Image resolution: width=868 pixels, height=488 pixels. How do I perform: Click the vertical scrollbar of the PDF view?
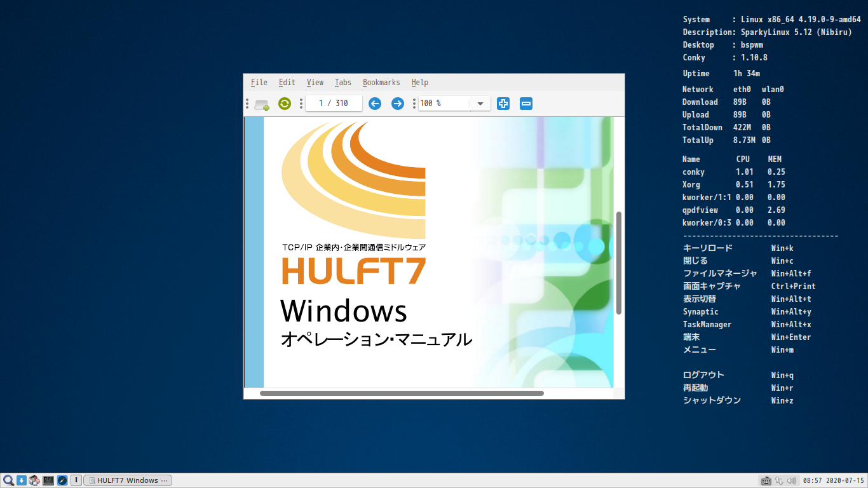click(x=619, y=262)
